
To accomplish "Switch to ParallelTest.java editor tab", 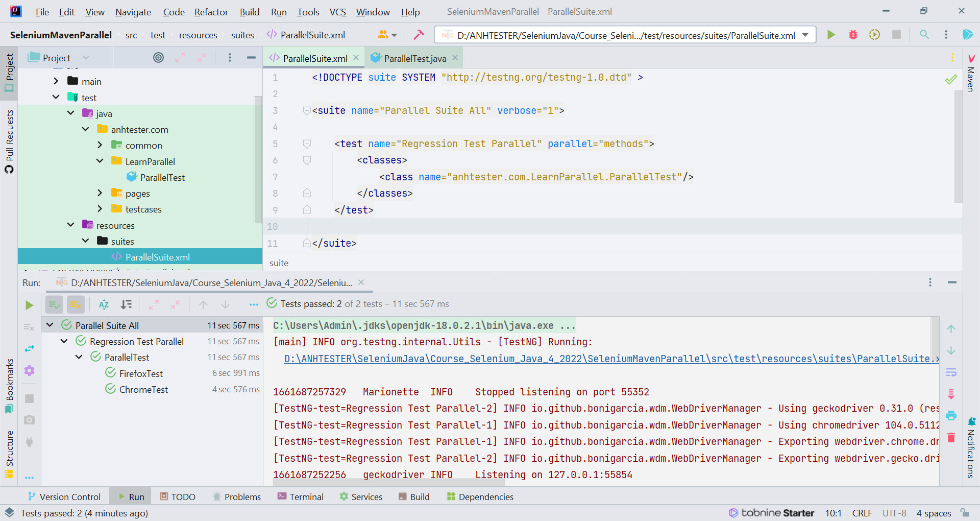I will pyautogui.click(x=414, y=58).
